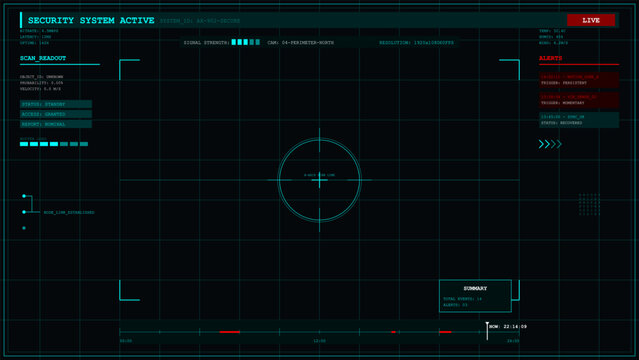Click the middle node dot beside link label
Screen dimensions: 639x360
tap(24, 212)
